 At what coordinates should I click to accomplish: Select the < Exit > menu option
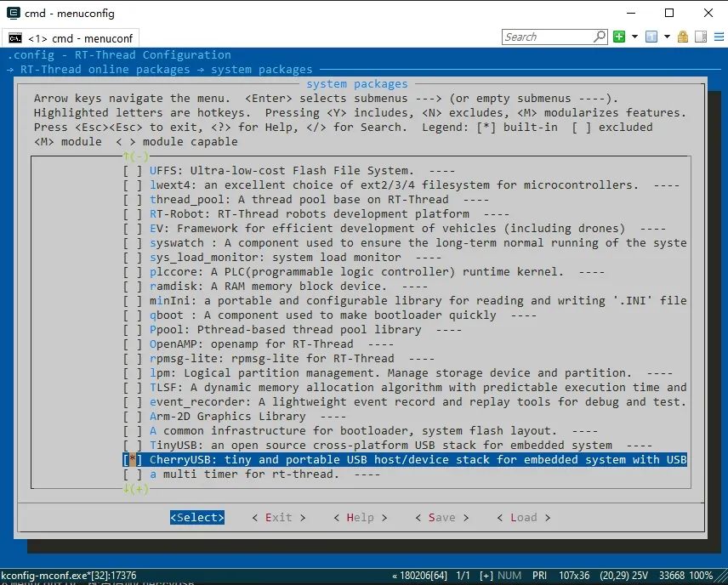279,517
